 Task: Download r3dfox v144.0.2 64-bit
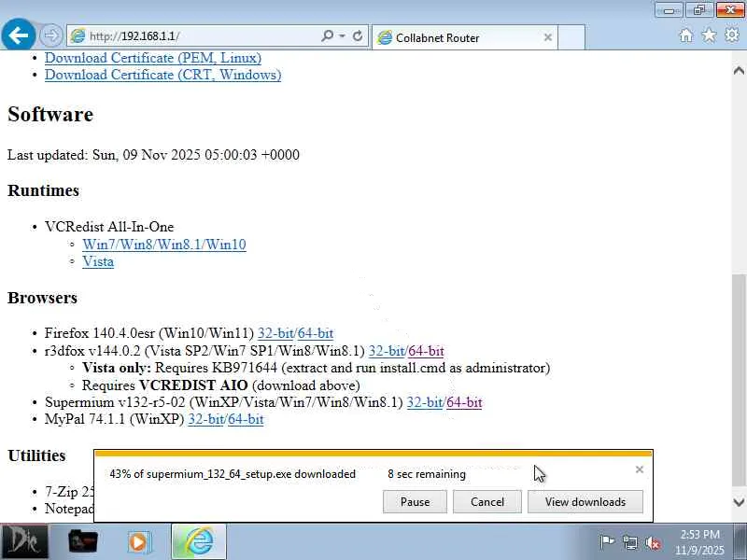point(427,351)
